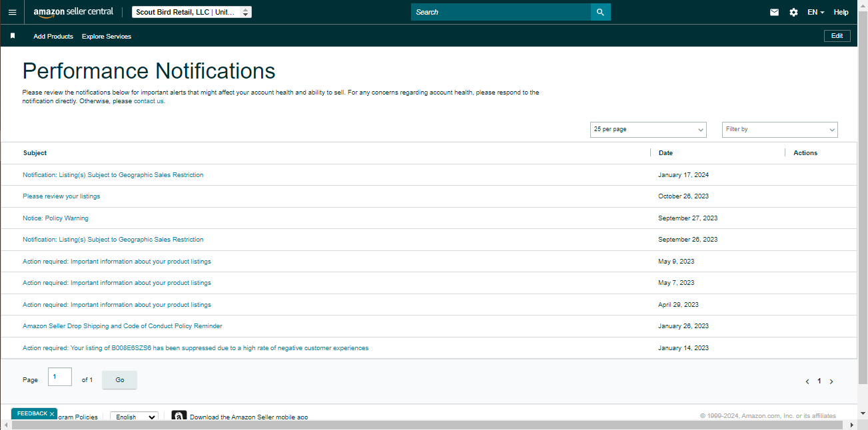Open the contact us link
This screenshot has height=430, width=868.
coord(149,101)
